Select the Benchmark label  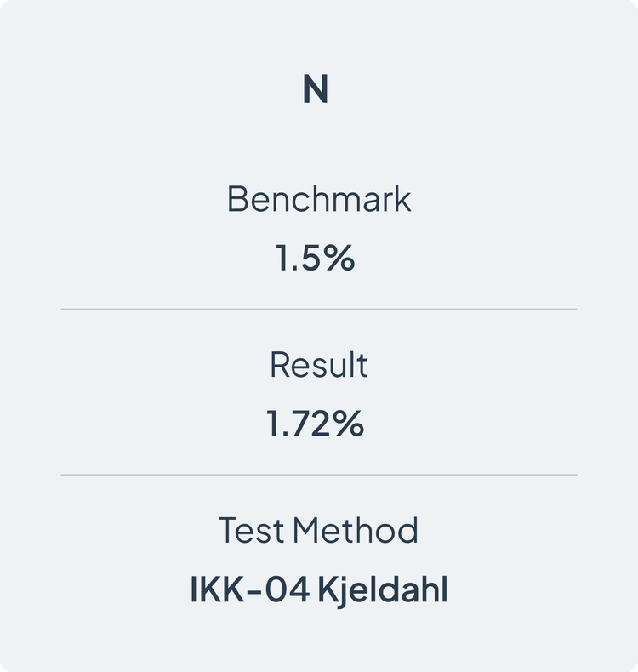(x=319, y=199)
